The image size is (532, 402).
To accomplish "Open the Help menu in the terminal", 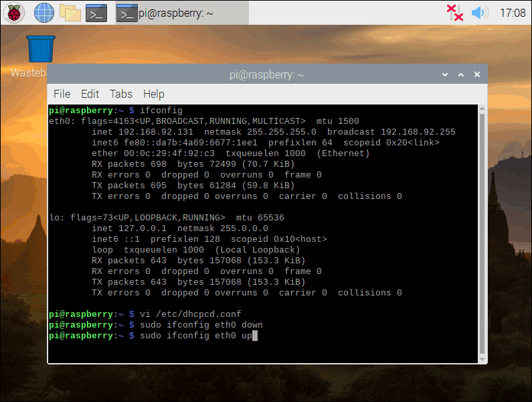I will click(x=154, y=94).
